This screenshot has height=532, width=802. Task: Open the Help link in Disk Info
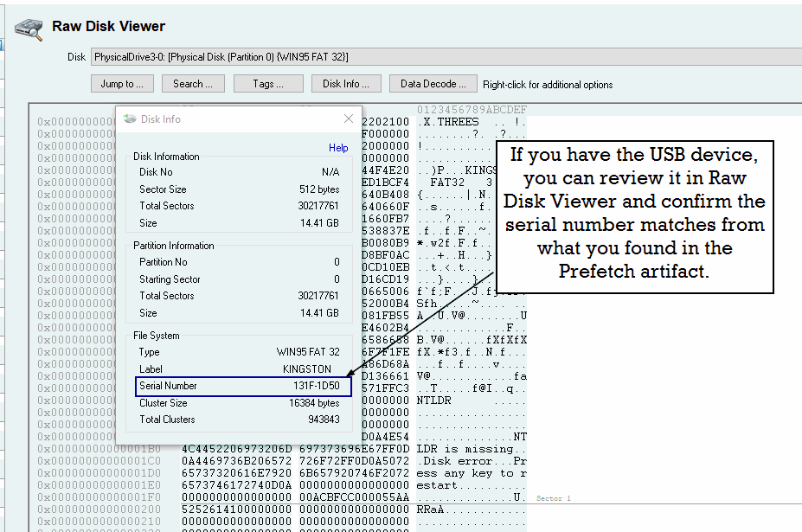[x=338, y=148]
